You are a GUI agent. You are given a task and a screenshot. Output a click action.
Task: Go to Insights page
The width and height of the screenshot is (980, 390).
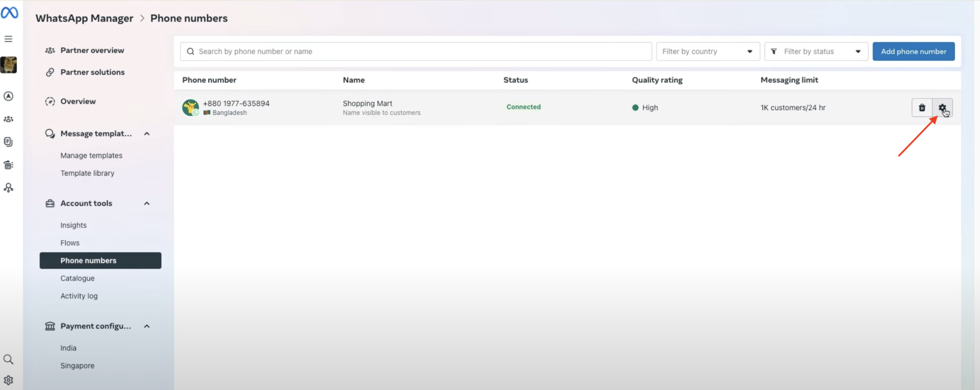click(x=73, y=225)
